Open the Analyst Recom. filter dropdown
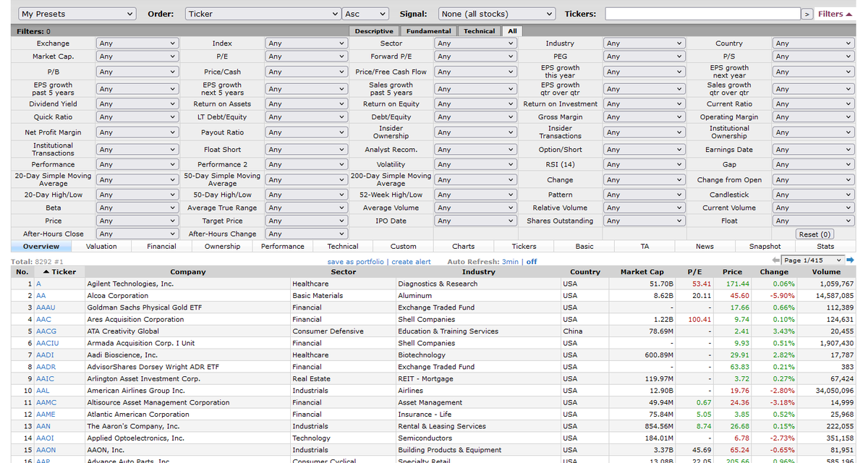 point(475,150)
